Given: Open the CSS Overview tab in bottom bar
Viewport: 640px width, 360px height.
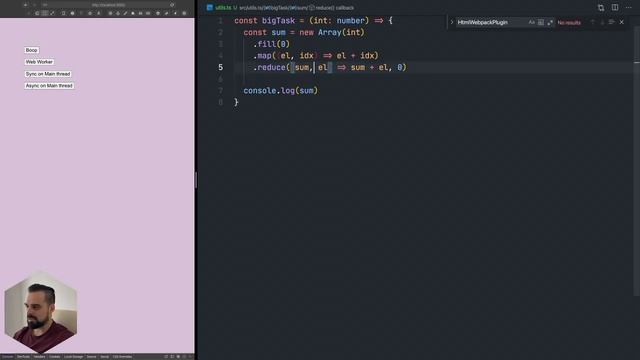Looking at the screenshot, I should tap(122, 357).
